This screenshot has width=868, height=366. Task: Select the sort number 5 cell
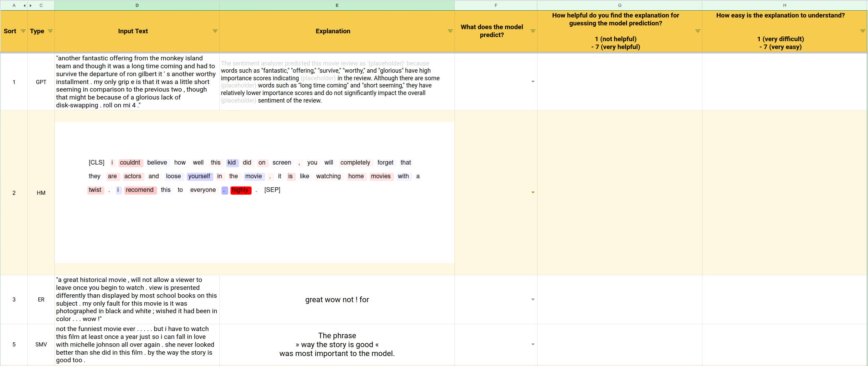(14, 344)
